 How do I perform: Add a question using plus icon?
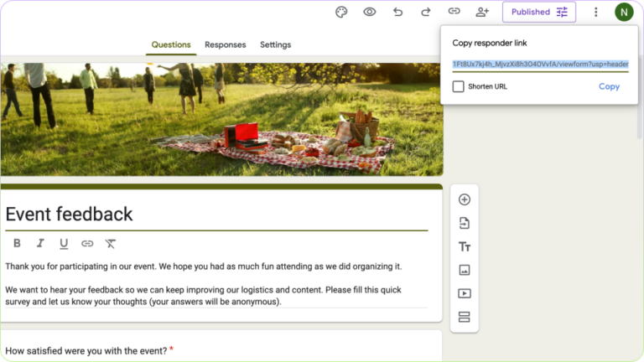click(x=464, y=199)
